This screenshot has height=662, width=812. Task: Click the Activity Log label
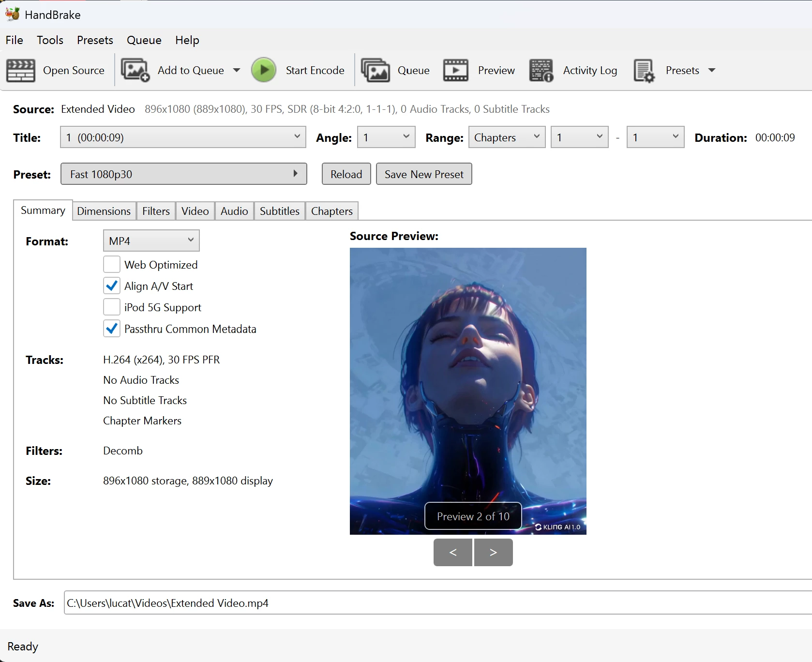[x=590, y=71]
